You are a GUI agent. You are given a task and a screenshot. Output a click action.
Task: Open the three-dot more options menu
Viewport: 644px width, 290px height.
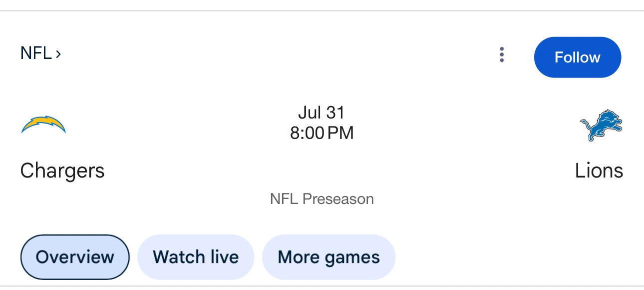point(502,55)
